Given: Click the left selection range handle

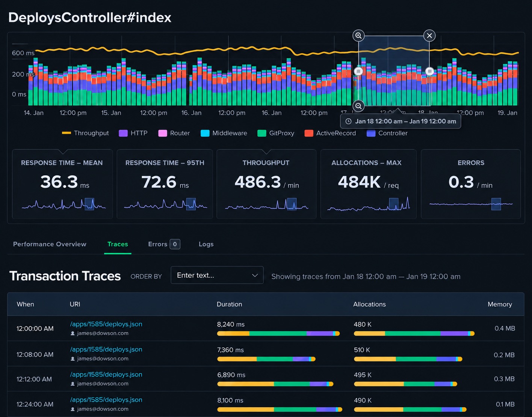Looking at the screenshot, I should 358,71.
